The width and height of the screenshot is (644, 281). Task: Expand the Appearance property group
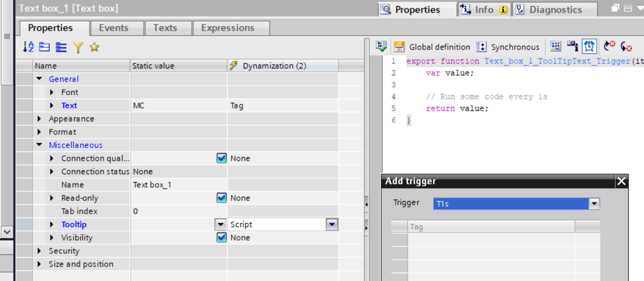[40, 119]
